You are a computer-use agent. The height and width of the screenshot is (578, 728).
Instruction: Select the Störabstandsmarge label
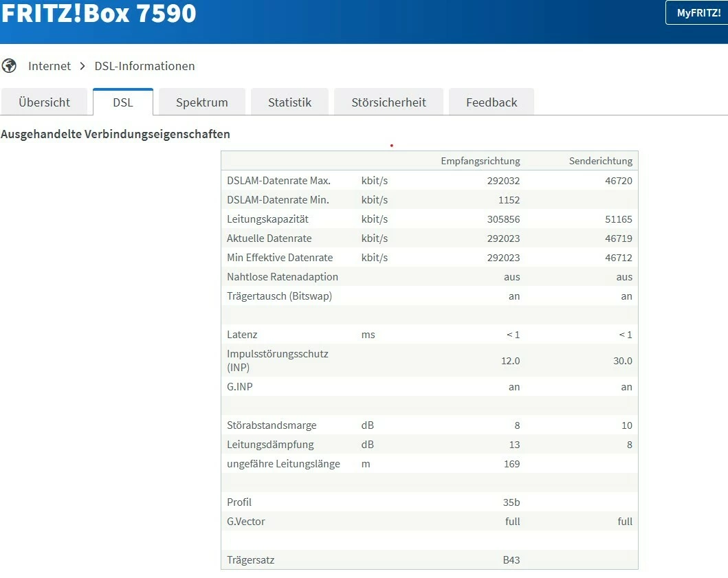[272, 425]
